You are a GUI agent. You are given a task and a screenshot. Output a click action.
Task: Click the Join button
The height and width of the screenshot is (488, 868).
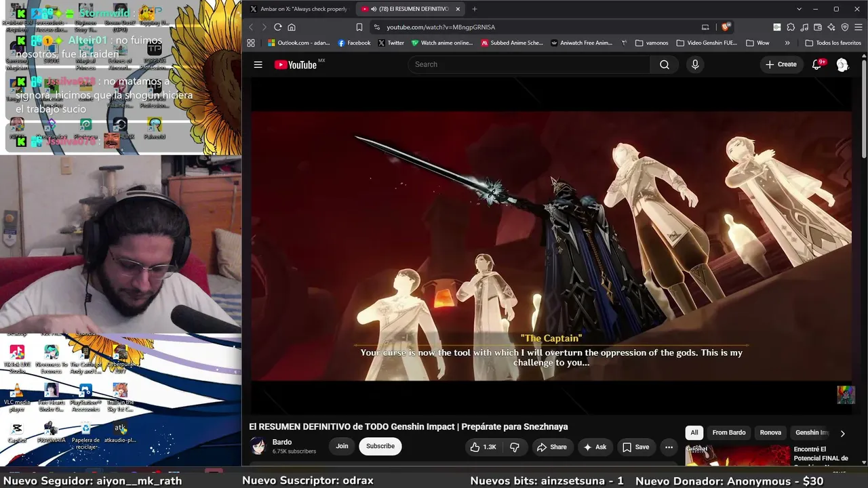coord(342,446)
